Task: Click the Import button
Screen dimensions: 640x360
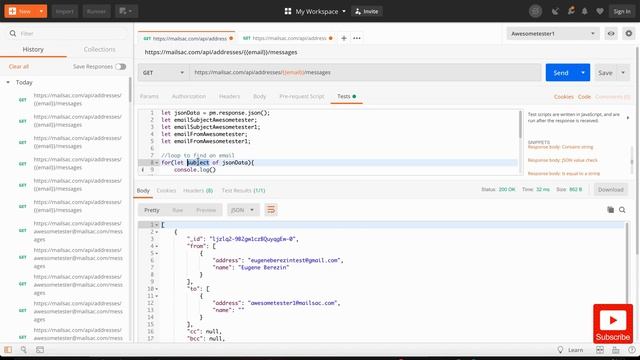Action: click(x=64, y=11)
